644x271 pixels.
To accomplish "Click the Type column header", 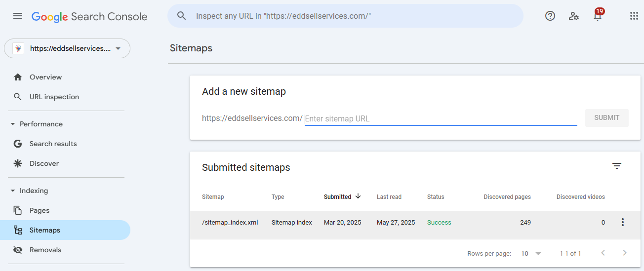I will [x=278, y=196].
